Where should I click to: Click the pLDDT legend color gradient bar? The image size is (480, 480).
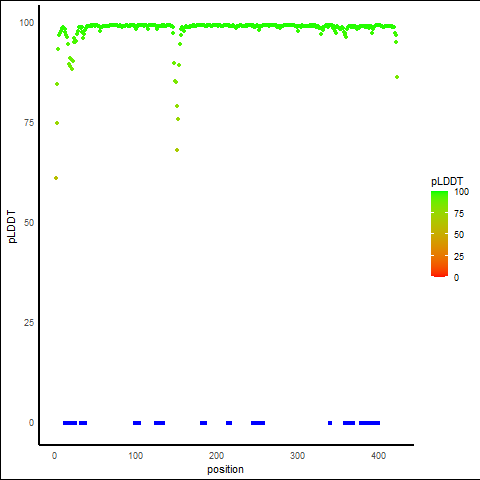click(439, 234)
